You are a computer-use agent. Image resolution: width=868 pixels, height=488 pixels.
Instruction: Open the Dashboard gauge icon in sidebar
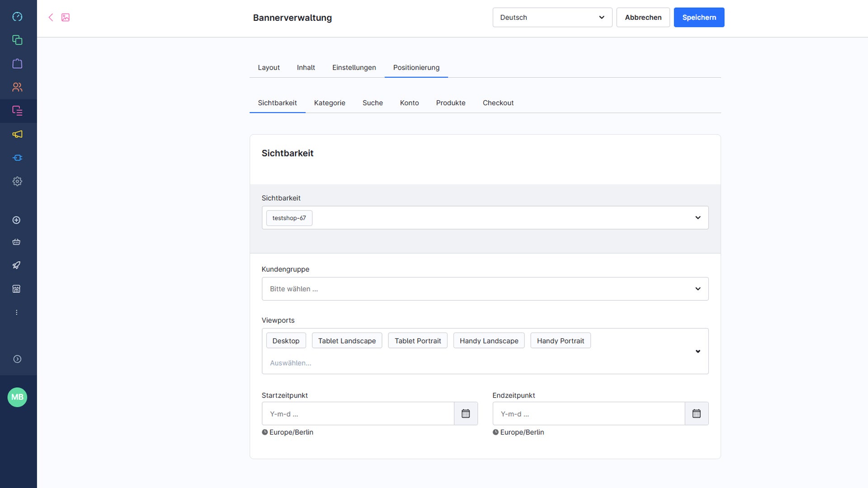[x=17, y=17]
